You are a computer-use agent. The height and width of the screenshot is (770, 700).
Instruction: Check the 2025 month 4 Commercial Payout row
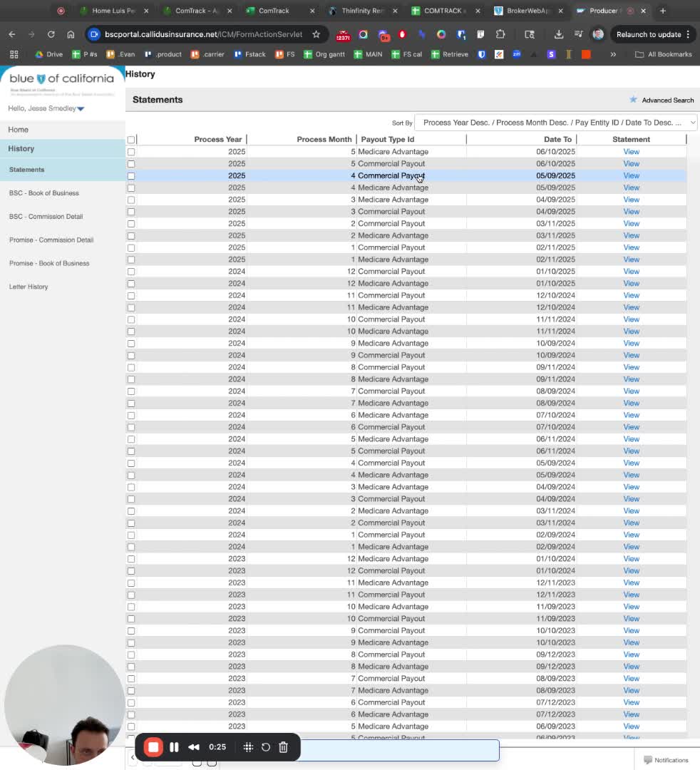pos(131,176)
